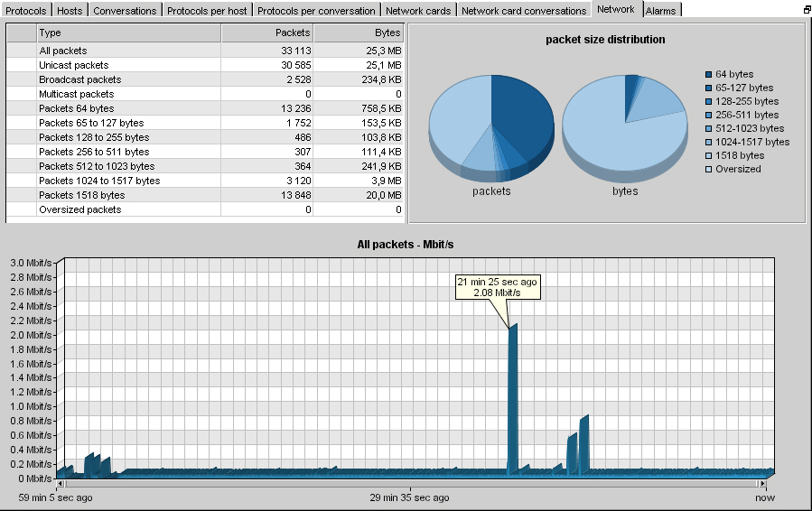This screenshot has height=511, width=812.
Task: Sort table by Type column header
Action: [x=129, y=33]
